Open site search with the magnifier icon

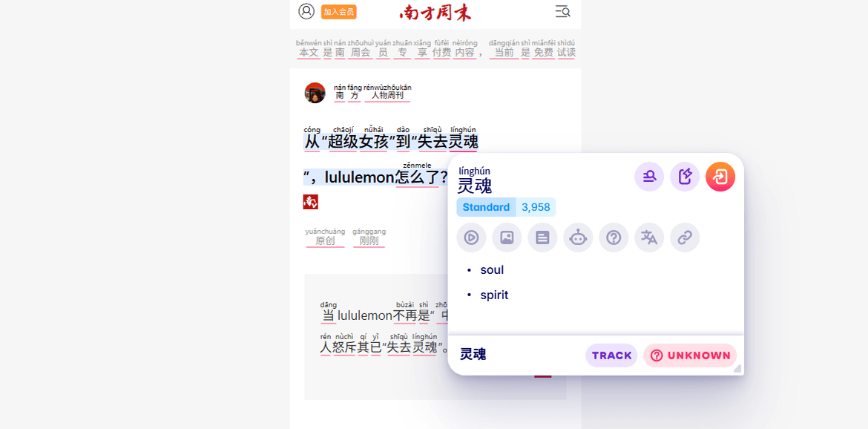(562, 12)
